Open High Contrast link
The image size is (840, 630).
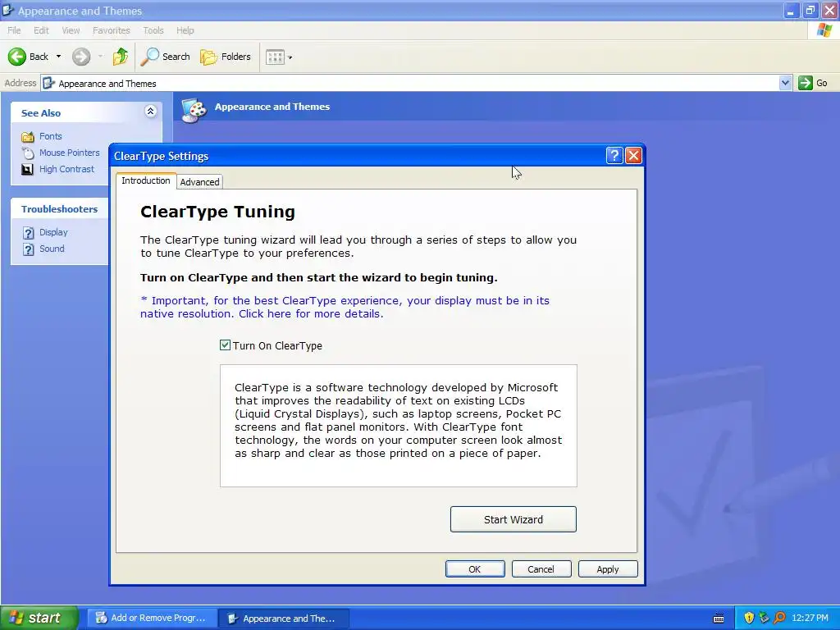66,169
